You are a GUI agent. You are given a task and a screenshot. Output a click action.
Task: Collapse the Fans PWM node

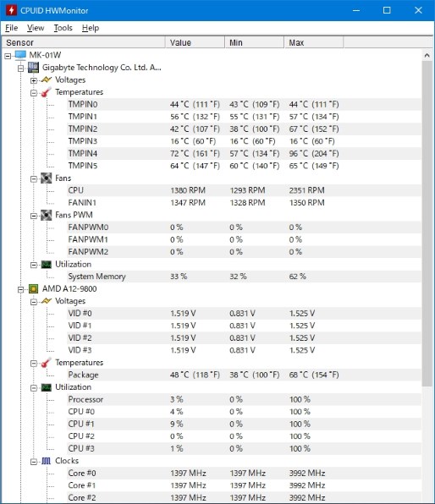34,216
